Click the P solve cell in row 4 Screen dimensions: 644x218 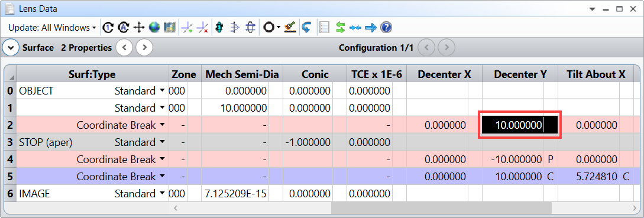[551, 160]
